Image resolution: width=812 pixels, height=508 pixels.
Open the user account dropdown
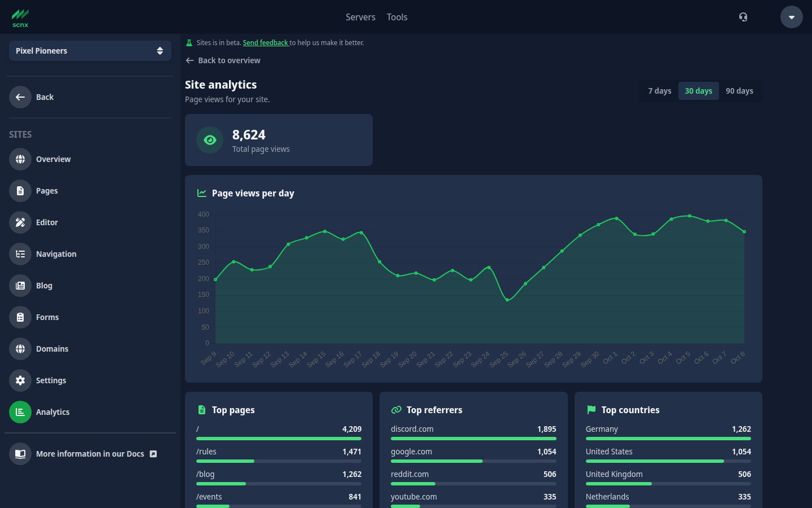click(792, 17)
